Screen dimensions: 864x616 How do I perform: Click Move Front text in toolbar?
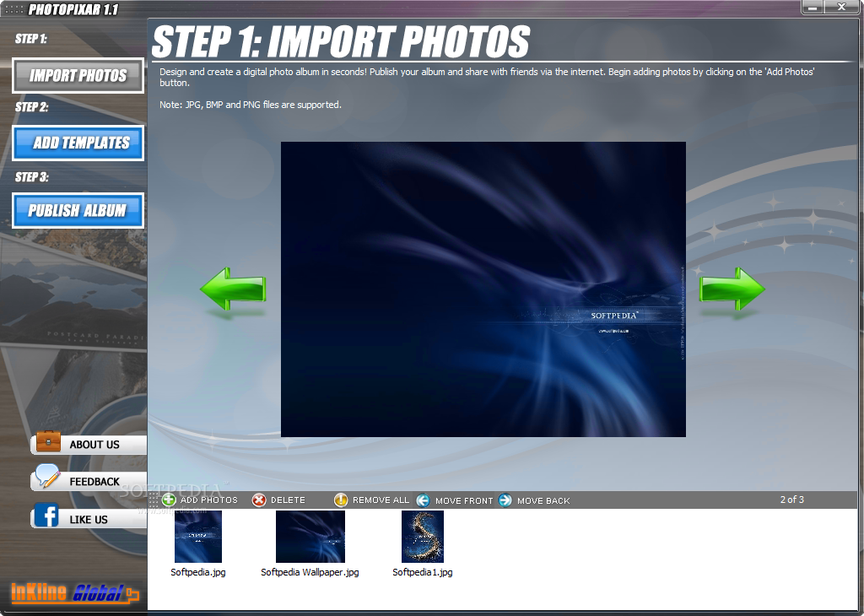pyautogui.click(x=464, y=501)
